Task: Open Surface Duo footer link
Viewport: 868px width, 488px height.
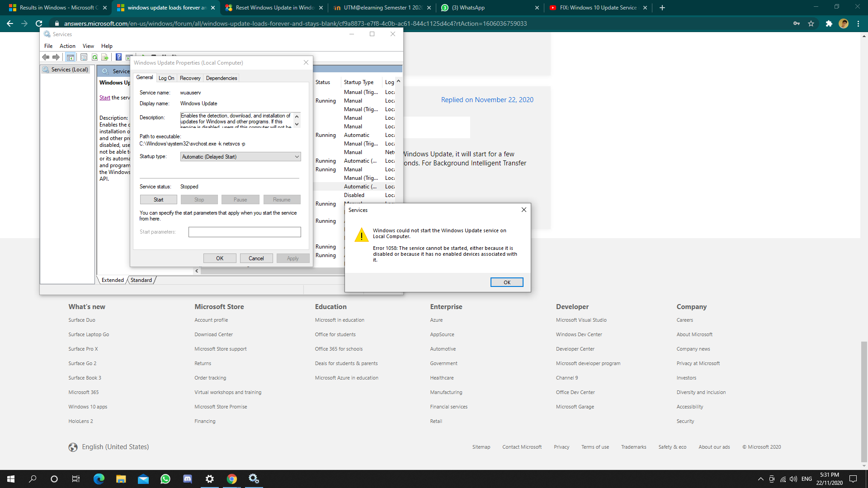Action: [x=82, y=320]
